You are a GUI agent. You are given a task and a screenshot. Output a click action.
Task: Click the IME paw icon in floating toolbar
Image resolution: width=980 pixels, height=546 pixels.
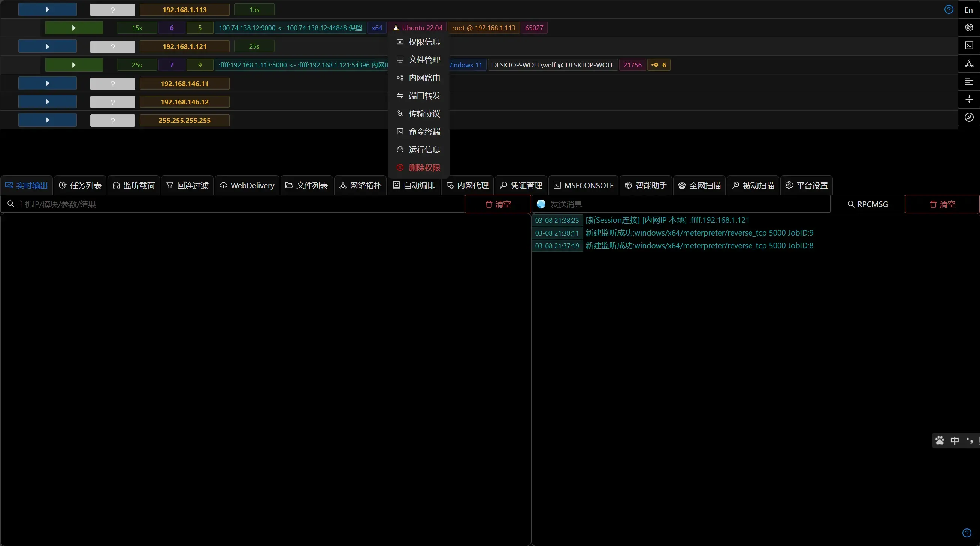coord(940,440)
